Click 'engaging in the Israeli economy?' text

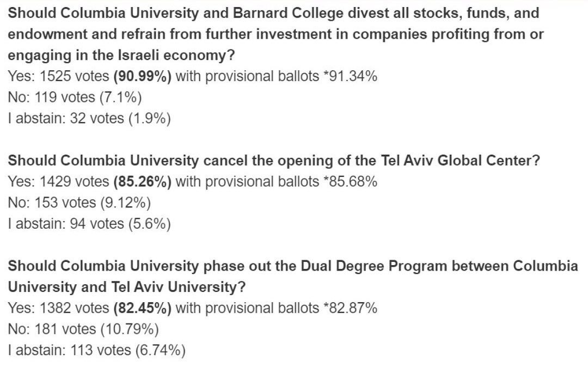coord(121,55)
